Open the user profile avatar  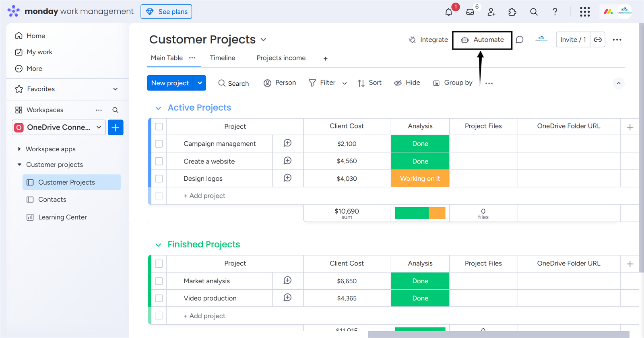click(624, 12)
